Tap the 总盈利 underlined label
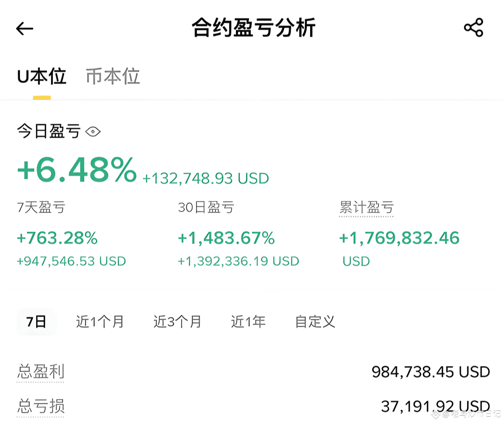This screenshot has width=504, height=423. (41, 372)
